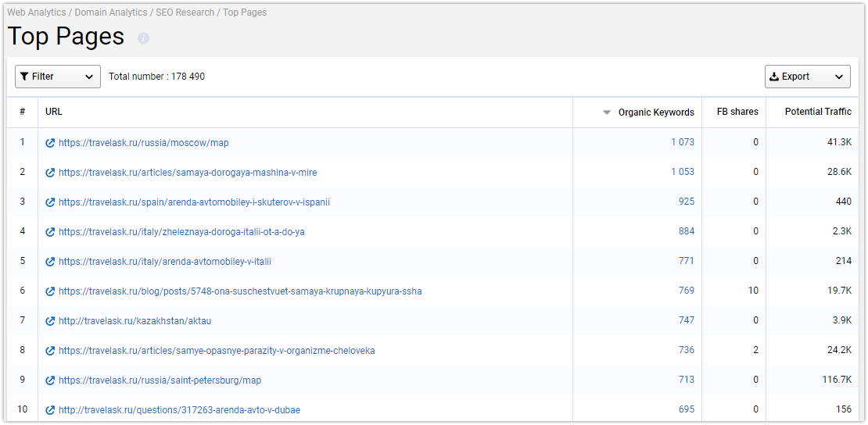Click Total number : 178 490 text
The height and width of the screenshot is (425, 868).
pos(156,77)
